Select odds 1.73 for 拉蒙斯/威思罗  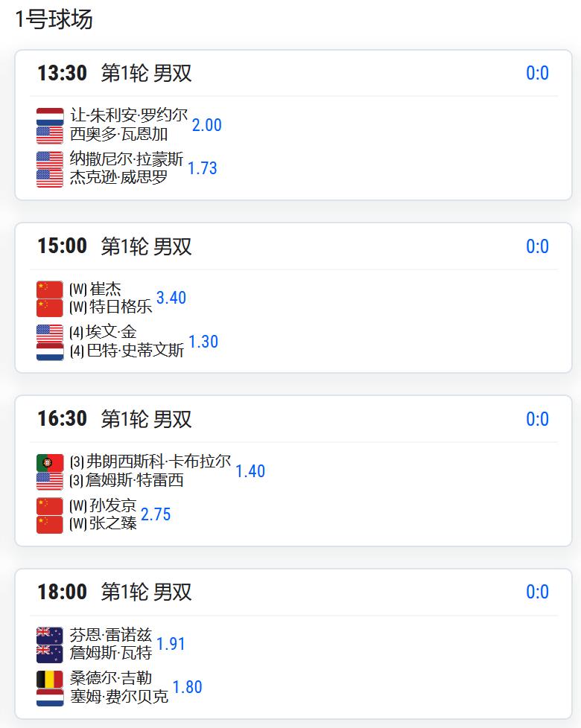[202, 168]
